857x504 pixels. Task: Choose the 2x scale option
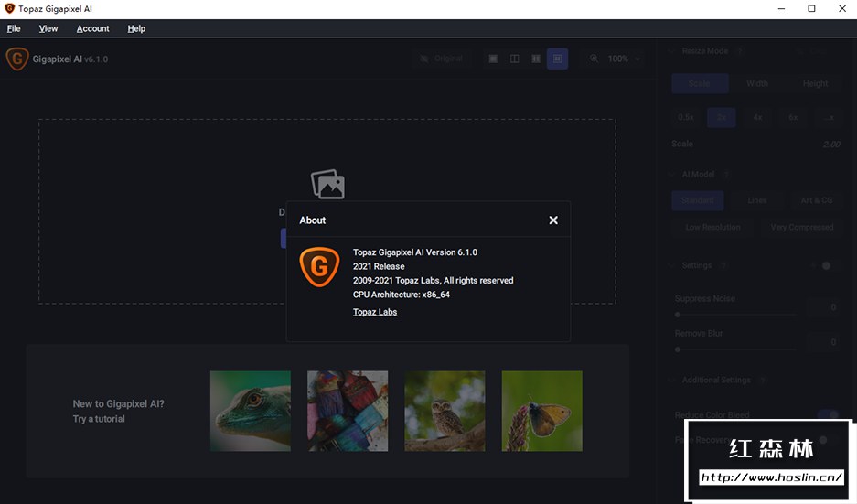pos(722,117)
